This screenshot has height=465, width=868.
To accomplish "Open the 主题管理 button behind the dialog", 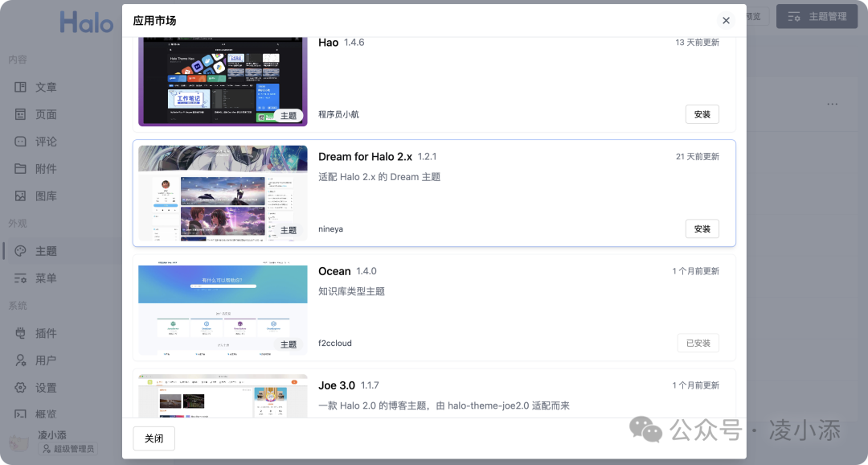I will pyautogui.click(x=817, y=17).
